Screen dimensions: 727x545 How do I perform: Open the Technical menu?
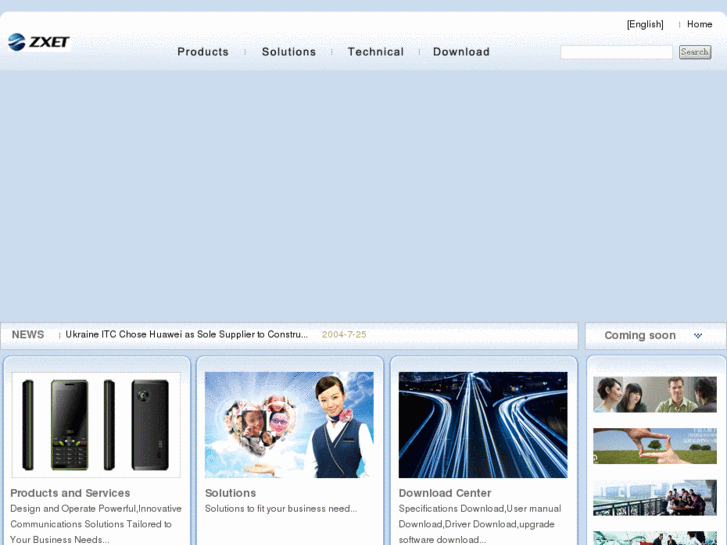tap(376, 52)
